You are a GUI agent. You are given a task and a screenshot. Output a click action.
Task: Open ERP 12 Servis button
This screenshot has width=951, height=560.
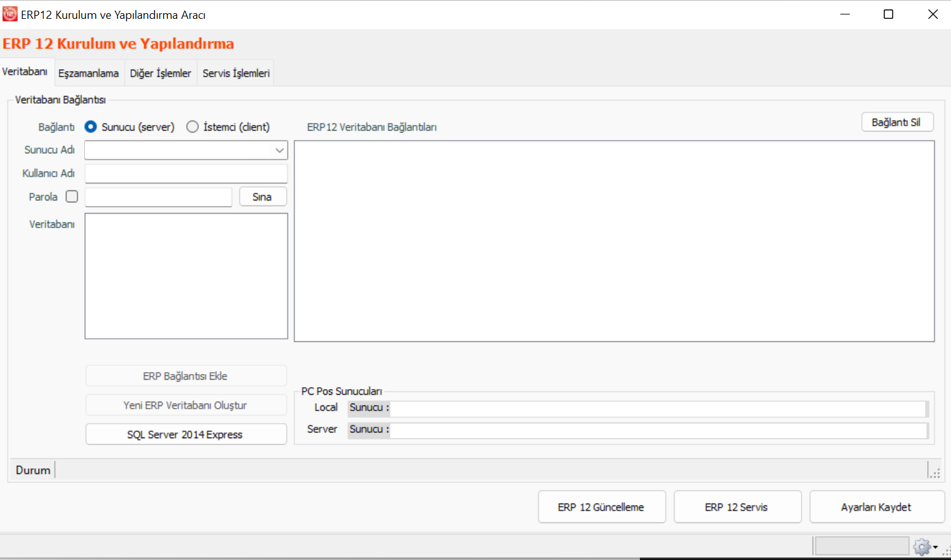pos(737,507)
